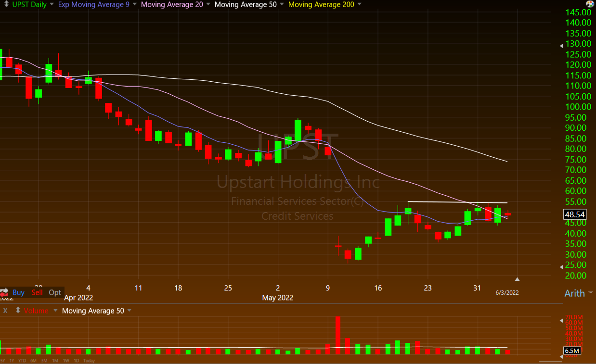Click the 6.5M volume value tag
This screenshot has height=364, width=596.
pyautogui.click(x=571, y=351)
